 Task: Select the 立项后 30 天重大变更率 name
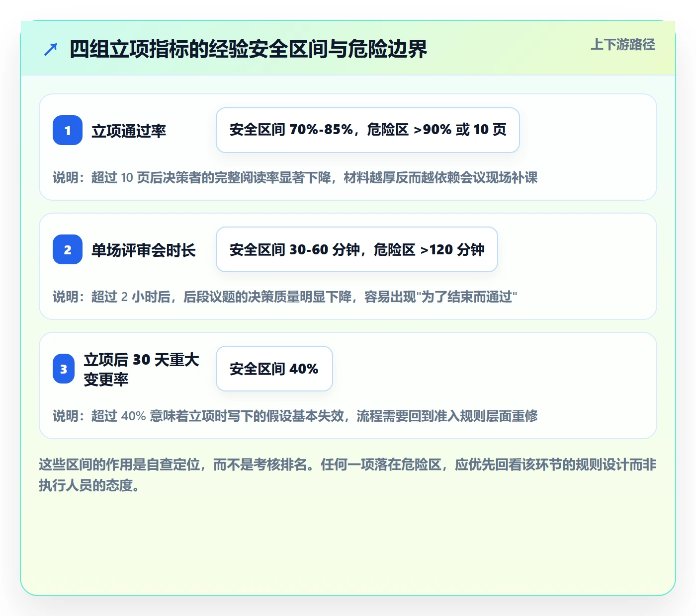(141, 369)
